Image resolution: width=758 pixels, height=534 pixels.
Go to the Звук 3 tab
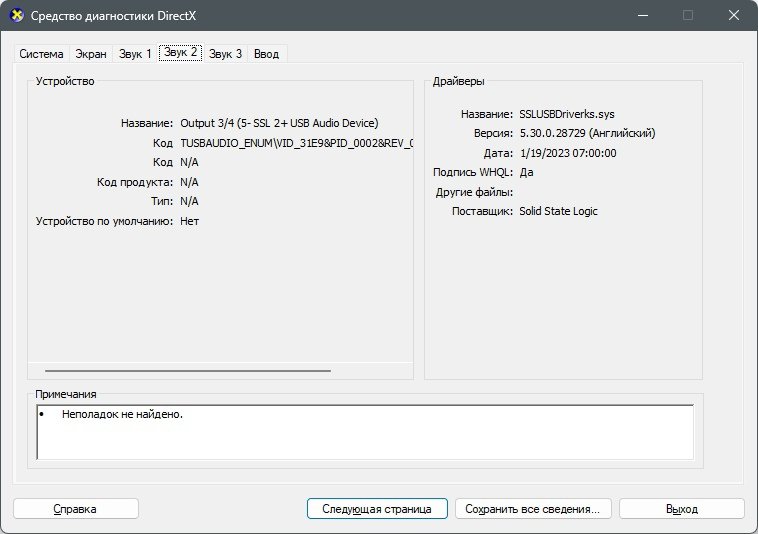225,54
